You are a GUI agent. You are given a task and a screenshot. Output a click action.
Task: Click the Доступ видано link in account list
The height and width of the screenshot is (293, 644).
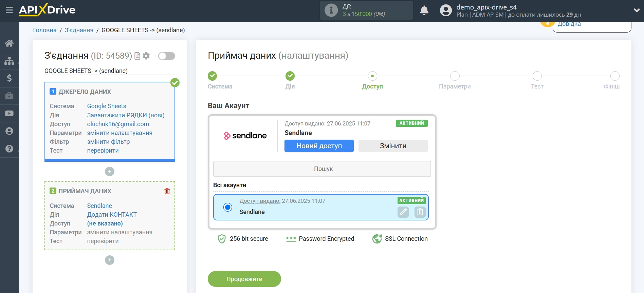pyautogui.click(x=260, y=201)
